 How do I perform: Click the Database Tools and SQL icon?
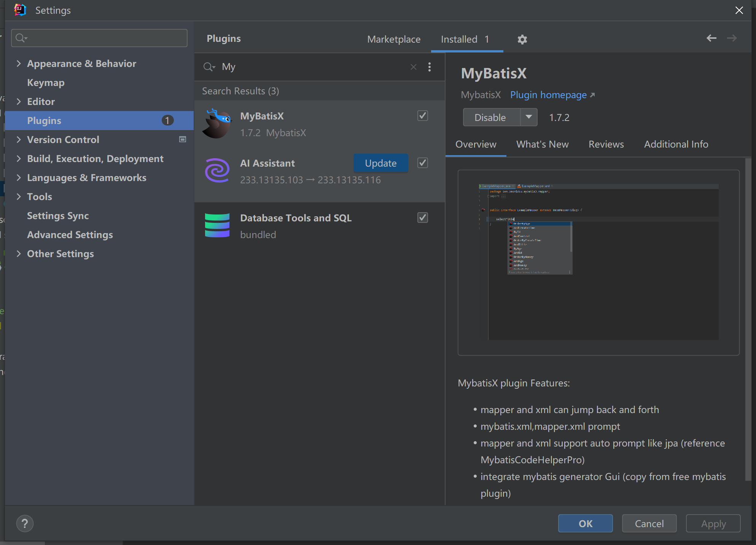click(217, 226)
